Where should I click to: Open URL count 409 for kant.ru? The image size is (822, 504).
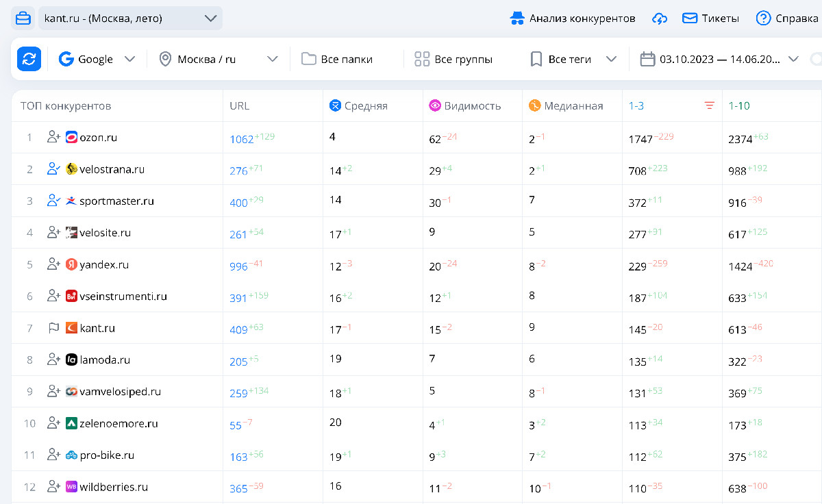(238, 330)
